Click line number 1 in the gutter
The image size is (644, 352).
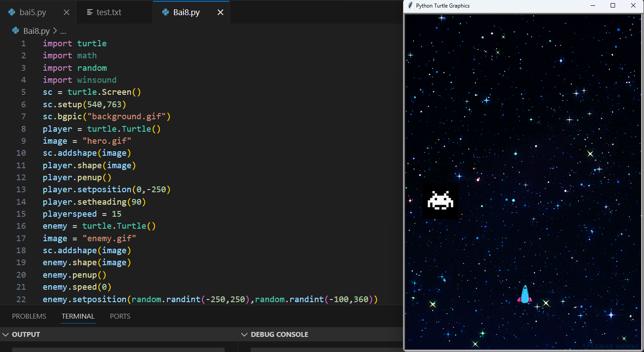(24, 44)
